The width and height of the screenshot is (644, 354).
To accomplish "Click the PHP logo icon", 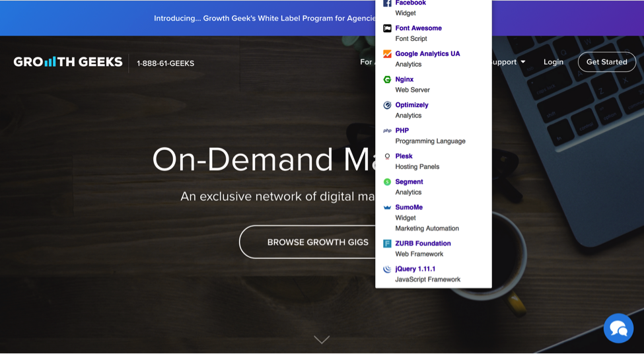I will click(x=387, y=131).
